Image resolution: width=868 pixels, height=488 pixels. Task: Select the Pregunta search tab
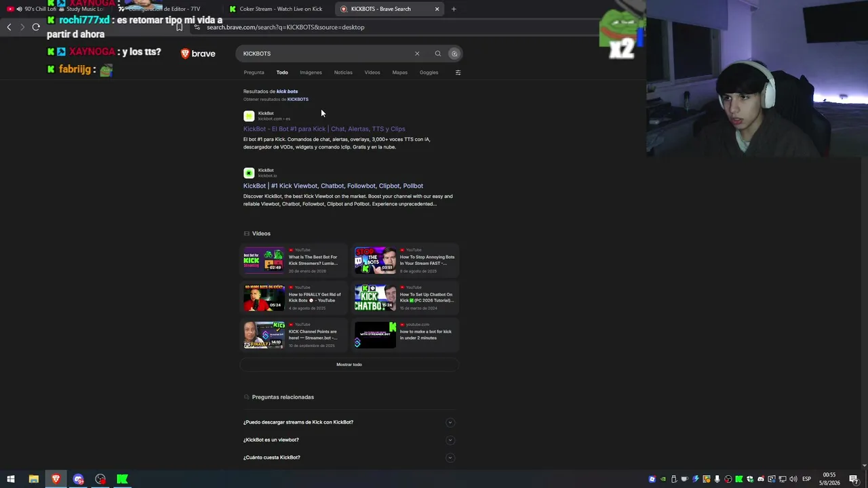tap(254, 73)
